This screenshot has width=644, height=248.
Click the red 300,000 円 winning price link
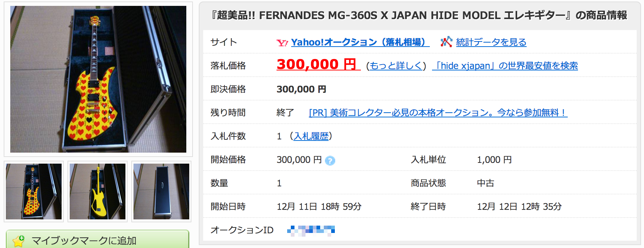[x=317, y=65]
